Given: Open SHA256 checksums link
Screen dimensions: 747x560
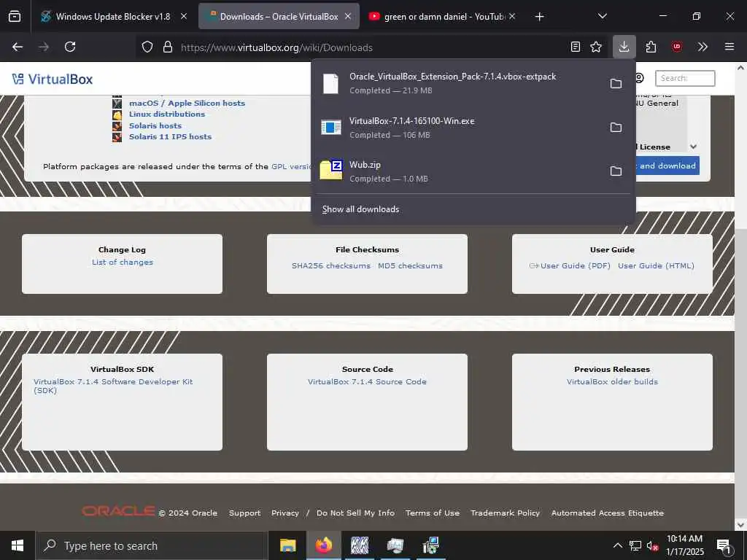Looking at the screenshot, I should coord(331,265).
